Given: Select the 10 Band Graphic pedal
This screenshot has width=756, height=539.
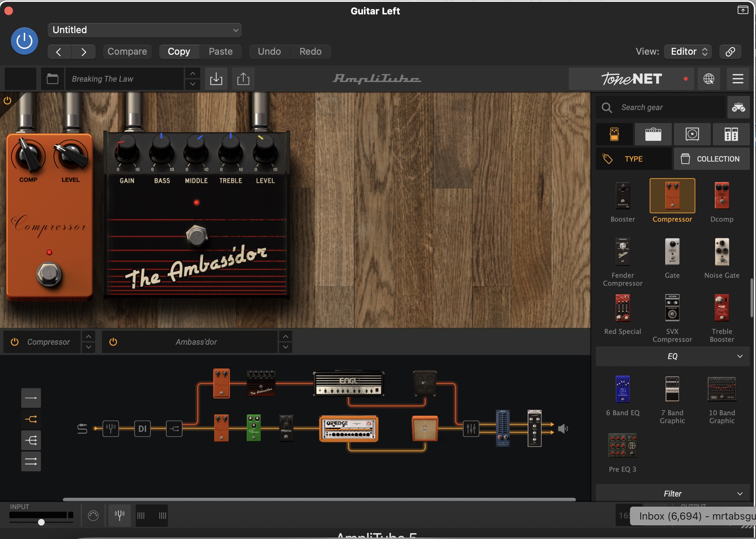Looking at the screenshot, I should pyautogui.click(x=722, y=389).
